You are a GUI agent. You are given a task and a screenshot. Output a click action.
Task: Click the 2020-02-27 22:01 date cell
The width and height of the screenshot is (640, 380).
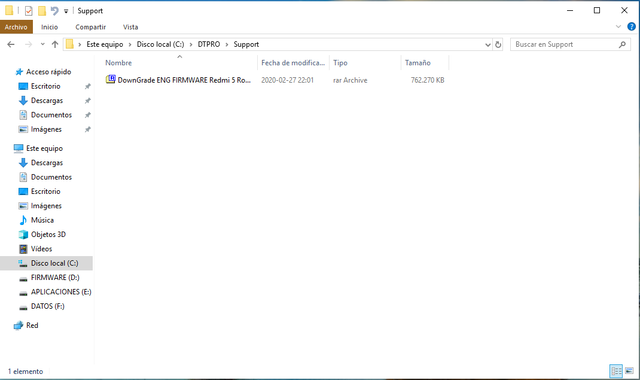click(287, 80)
